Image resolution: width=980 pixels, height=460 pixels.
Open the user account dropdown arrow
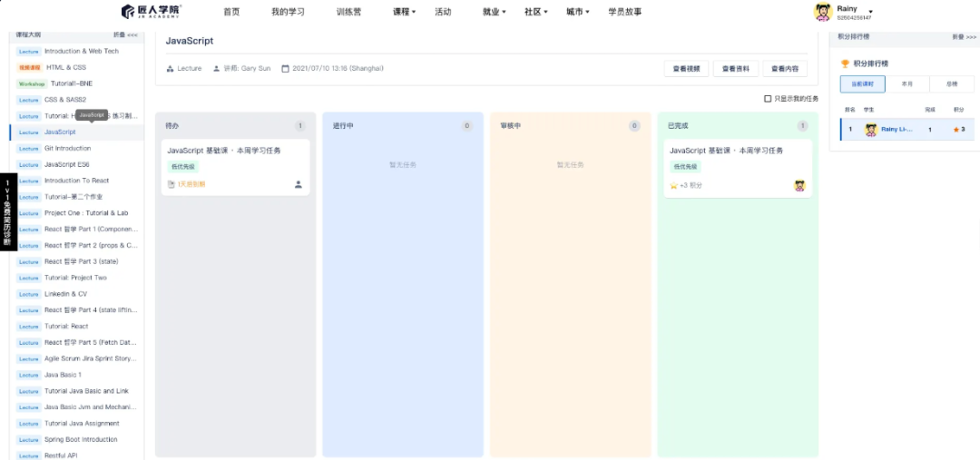tap(870, 12)
